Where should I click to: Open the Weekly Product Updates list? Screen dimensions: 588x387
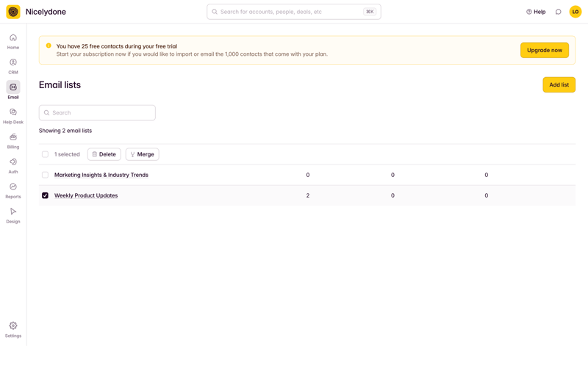click(x=86, y=195)
